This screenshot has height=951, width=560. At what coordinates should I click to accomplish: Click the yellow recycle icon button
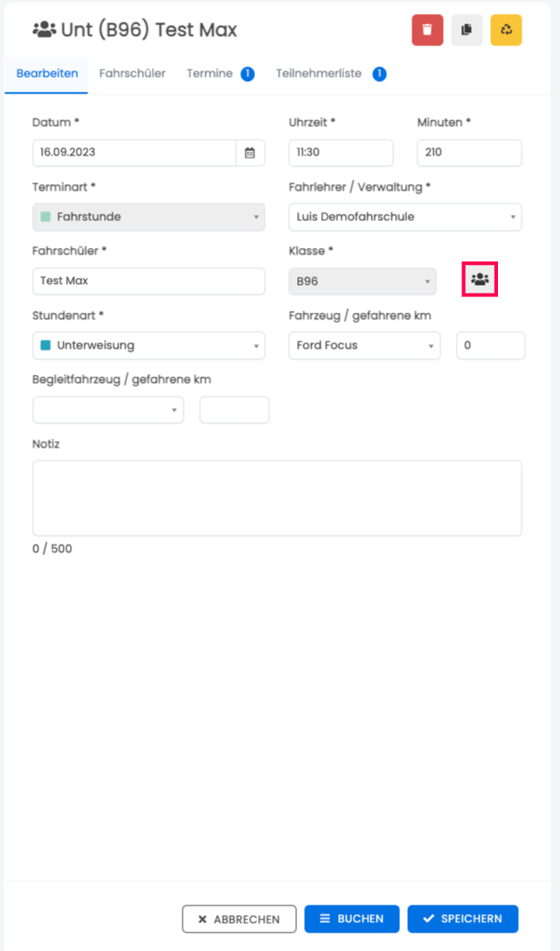tap(506, 30)
